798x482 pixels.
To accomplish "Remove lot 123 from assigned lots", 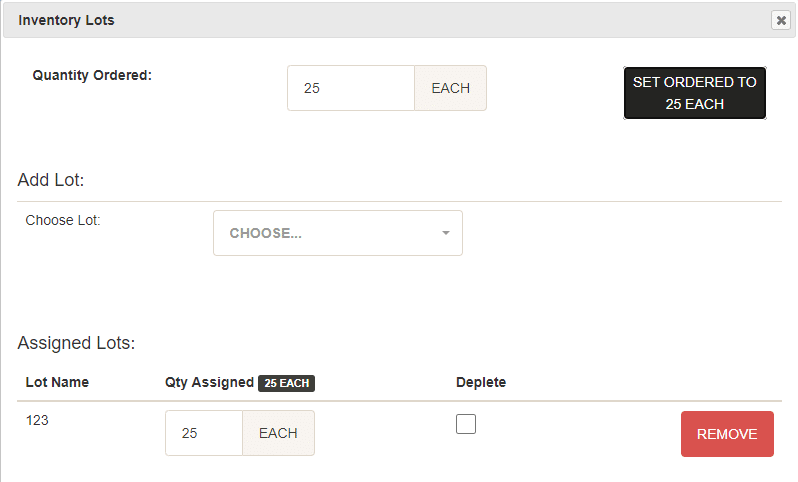I will point(727,434).
